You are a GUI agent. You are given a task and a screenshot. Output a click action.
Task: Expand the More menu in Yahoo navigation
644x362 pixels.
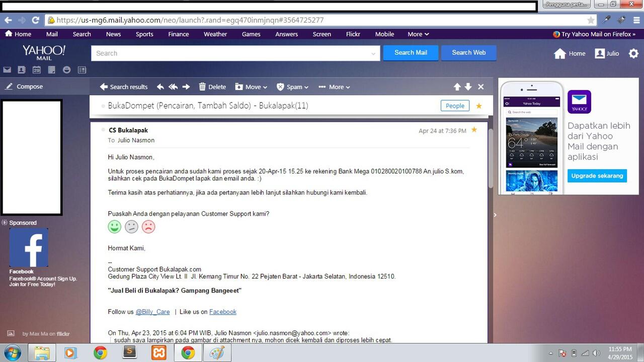click(418, 34)
